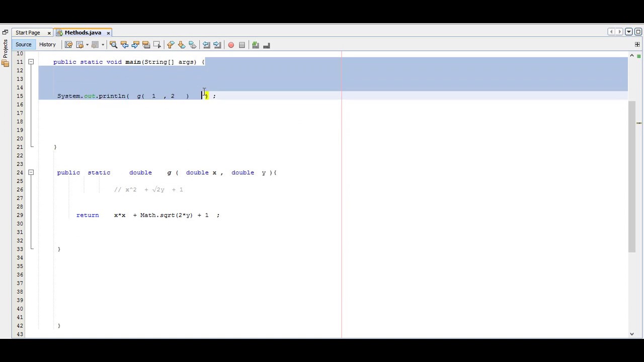The width and height of the screenshot is (644, 362).
Task: Open the Projects side panel
Action: pos(5,52)
